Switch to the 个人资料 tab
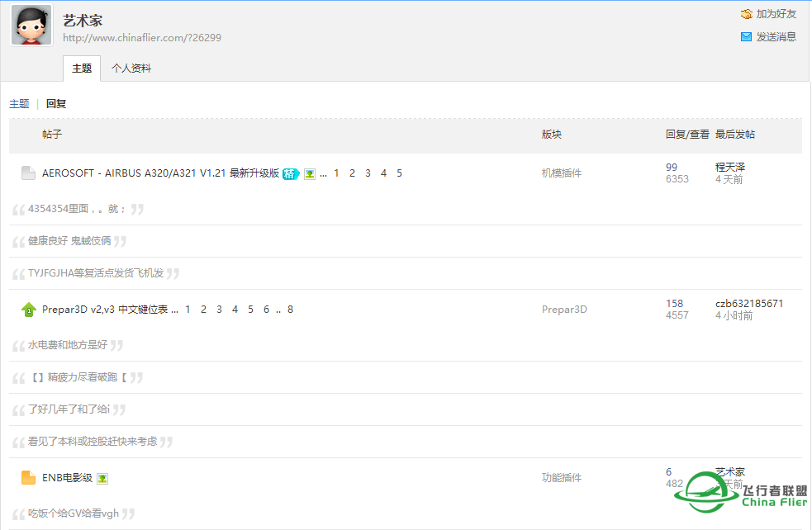812x530 pixels. (x=131, y=69)
